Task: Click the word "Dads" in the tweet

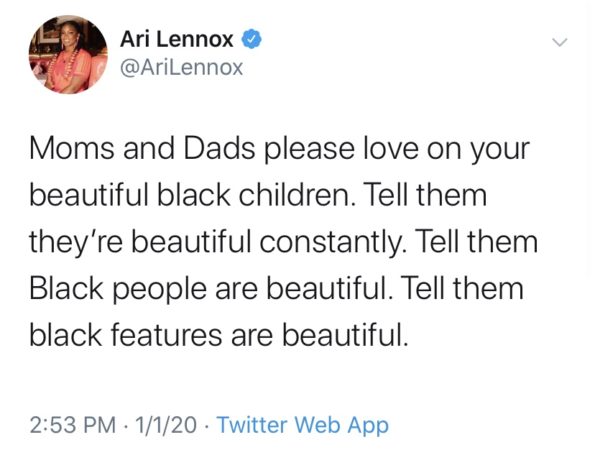Action: [219, 149]
